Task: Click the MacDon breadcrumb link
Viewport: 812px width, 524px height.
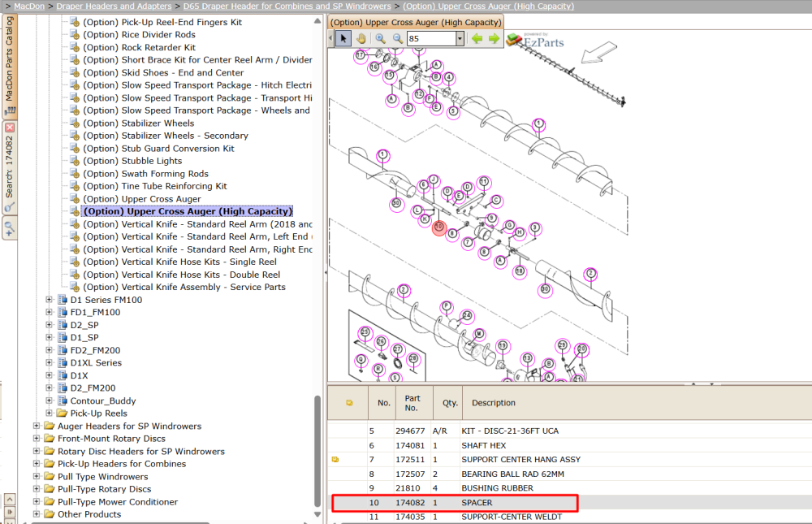Action: pyautogui.click(x=29, y=6)
